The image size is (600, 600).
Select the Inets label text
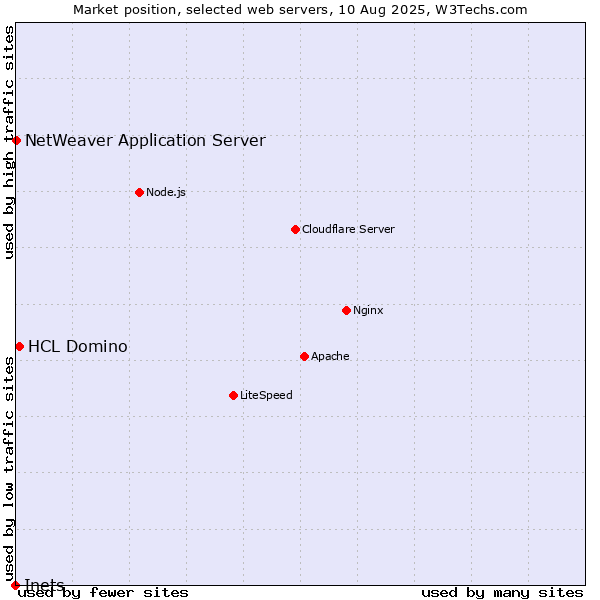(44, 585)
